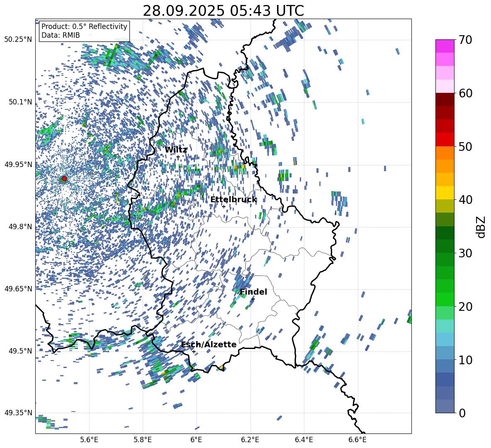Click the 5.6°E longitude label
Image resolution: width=491 pixels, height=448 pixels.
coord(89,440)
